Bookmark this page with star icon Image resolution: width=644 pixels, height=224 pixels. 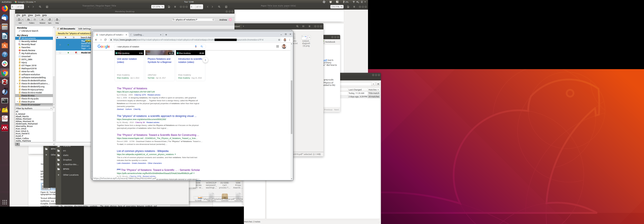[x=279, y=40]
